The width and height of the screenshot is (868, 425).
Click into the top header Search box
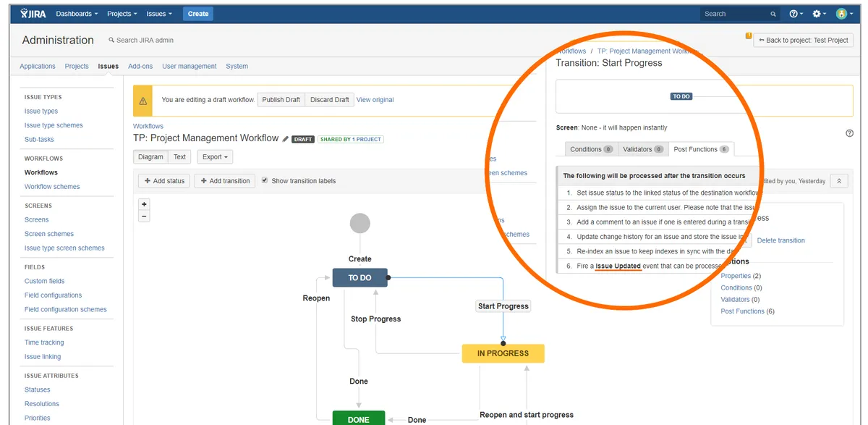[x=739, y=14]
